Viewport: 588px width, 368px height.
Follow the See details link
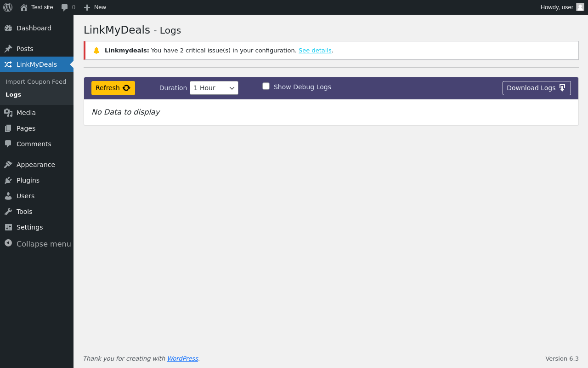315,51
